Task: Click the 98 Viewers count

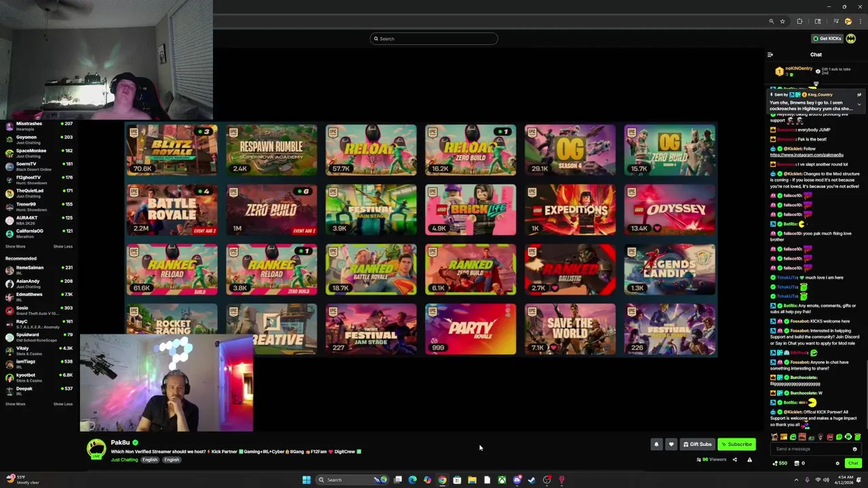Action: pos(711,460)
